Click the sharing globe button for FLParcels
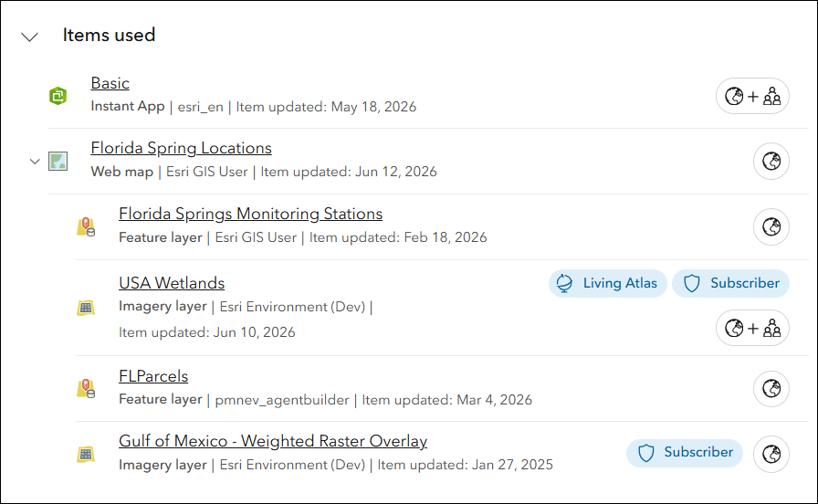The width and height of the screenshot is (818, 504). pyautogui.click(x=771, y=389)
